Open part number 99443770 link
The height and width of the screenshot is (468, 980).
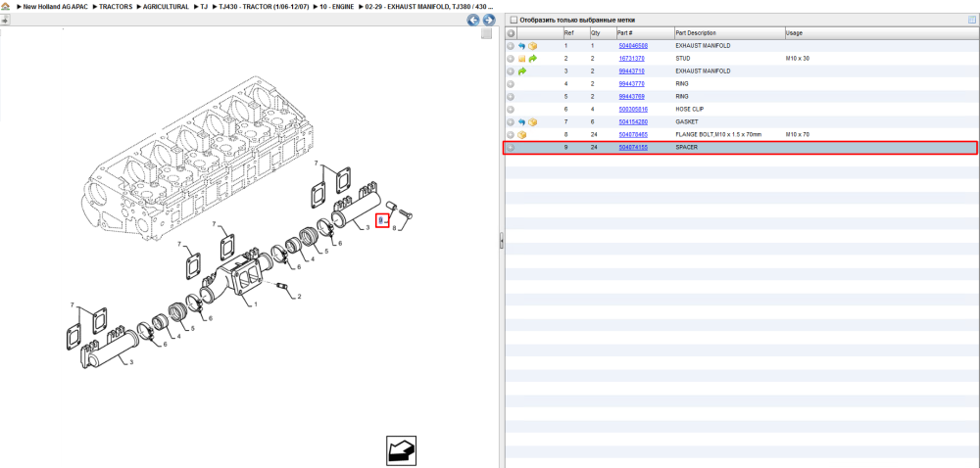[631, 84]
